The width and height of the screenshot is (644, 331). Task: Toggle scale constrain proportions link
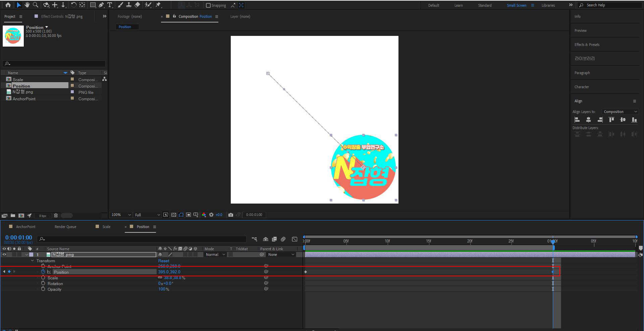(x=160, y=278)
